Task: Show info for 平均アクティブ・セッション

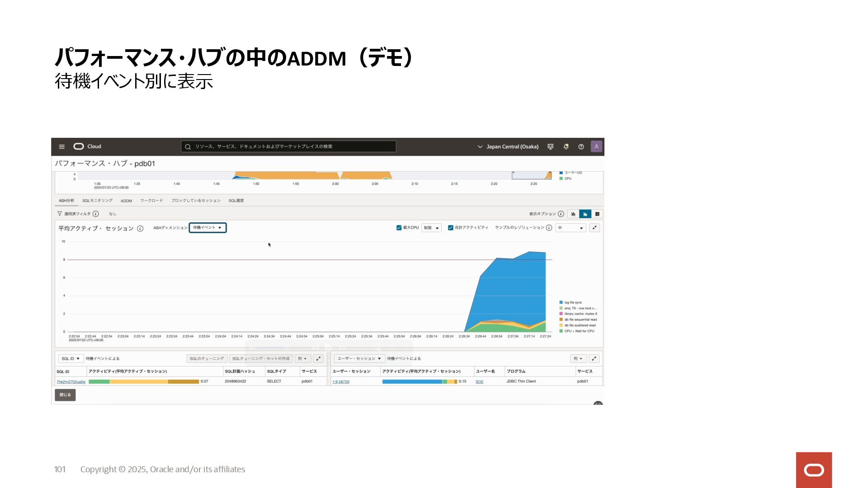Action: (140, 229)
